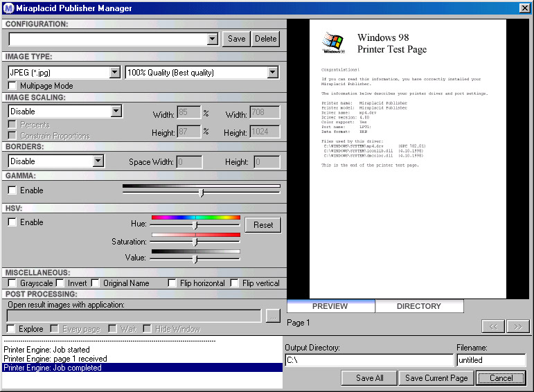Open the 100% Quality dropdown

coord(272,72)
